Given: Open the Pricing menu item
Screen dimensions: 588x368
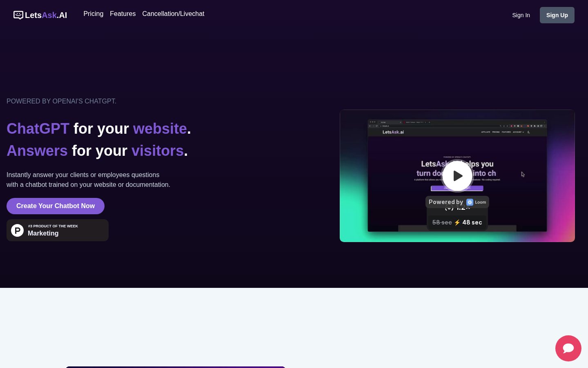Looking at the screenshot, I should pos(94,14).
